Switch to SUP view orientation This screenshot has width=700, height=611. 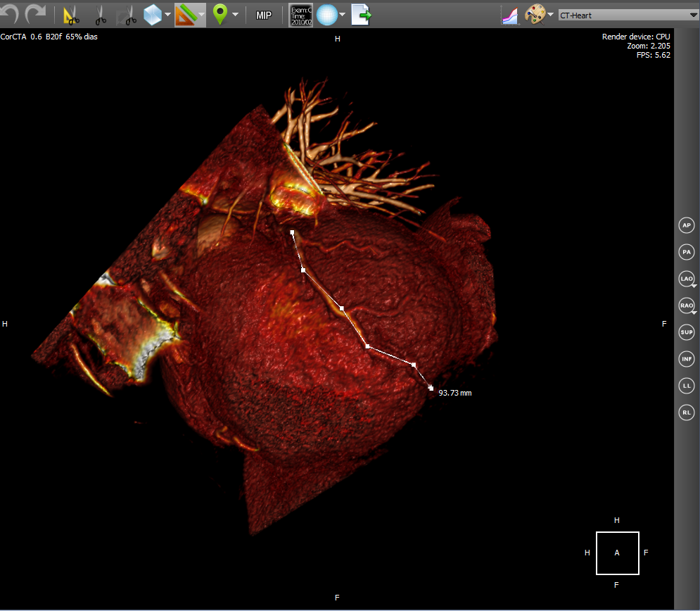(687, 332)
